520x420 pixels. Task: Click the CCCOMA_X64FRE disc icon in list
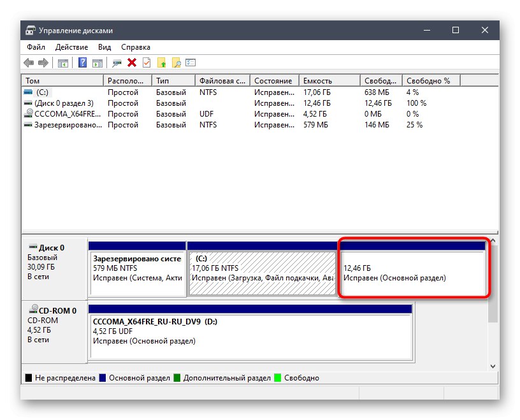click(29, 113)
